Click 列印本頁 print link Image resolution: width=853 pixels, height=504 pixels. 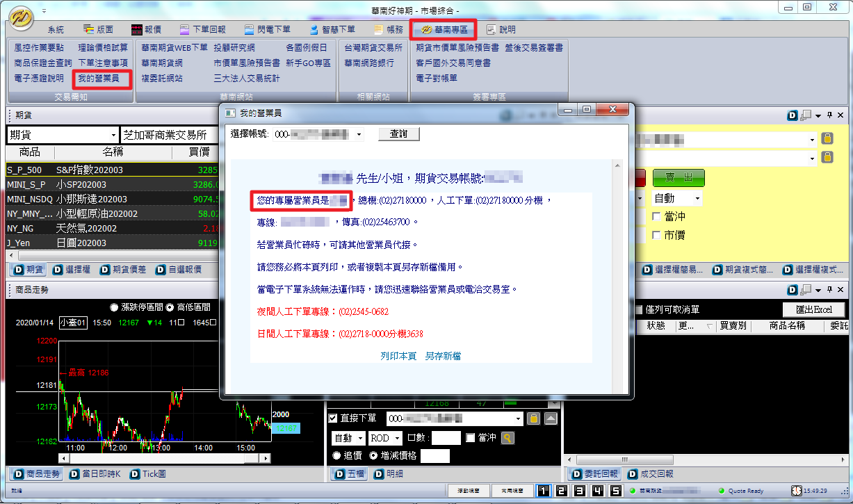click(398, 356)
